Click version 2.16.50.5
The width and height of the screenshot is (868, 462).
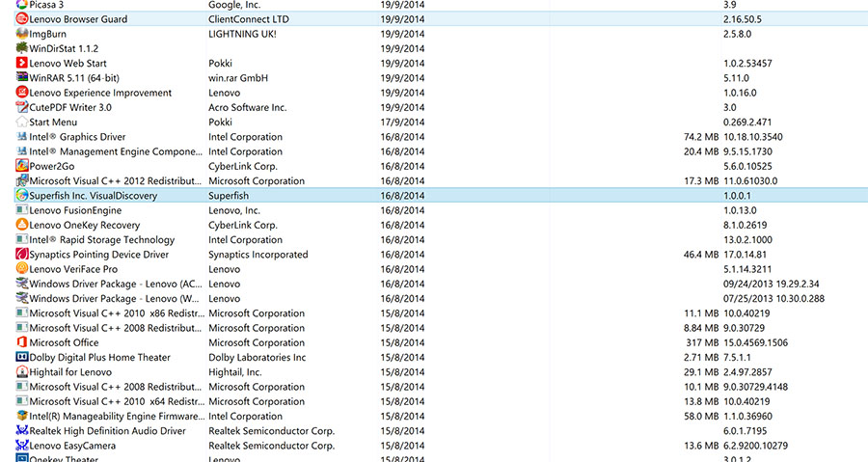(x=743, y=19)
